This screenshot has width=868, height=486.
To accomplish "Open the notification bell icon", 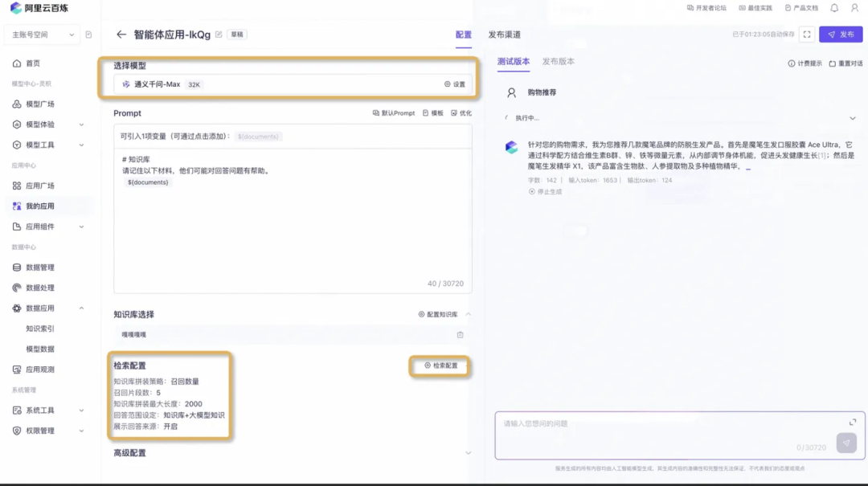I will pyautogui.click(x=833, y=9).
